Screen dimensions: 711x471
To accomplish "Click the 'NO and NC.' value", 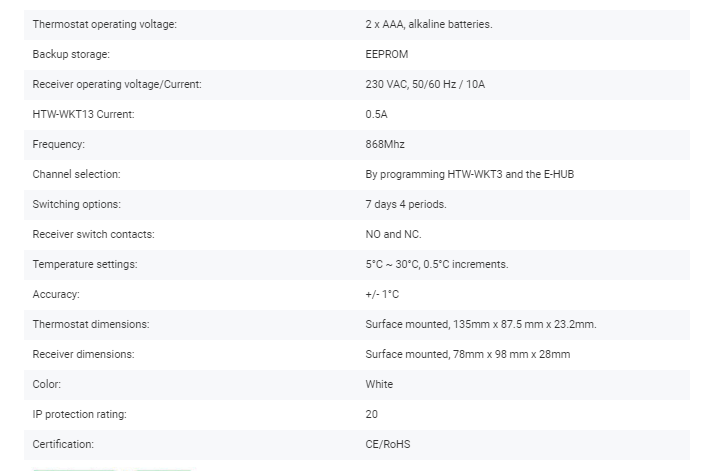I will point(393,234).
